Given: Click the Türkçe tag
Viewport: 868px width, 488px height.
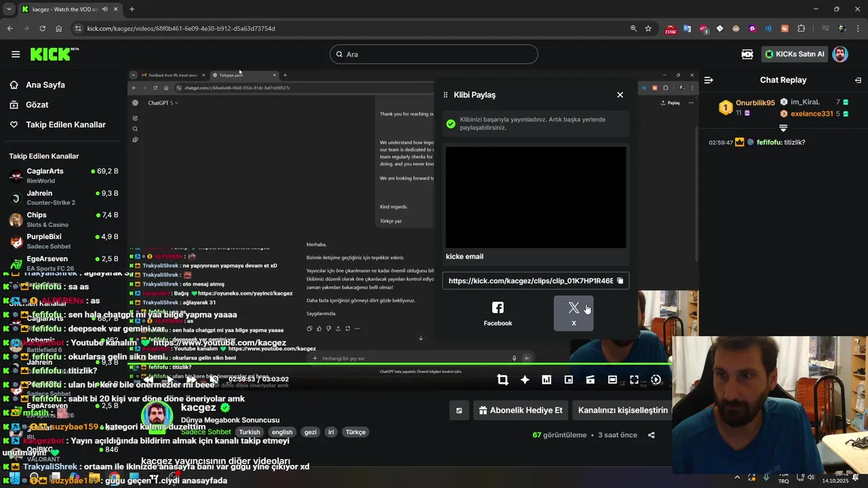Looking at the screenshot, I should [355, 432].
